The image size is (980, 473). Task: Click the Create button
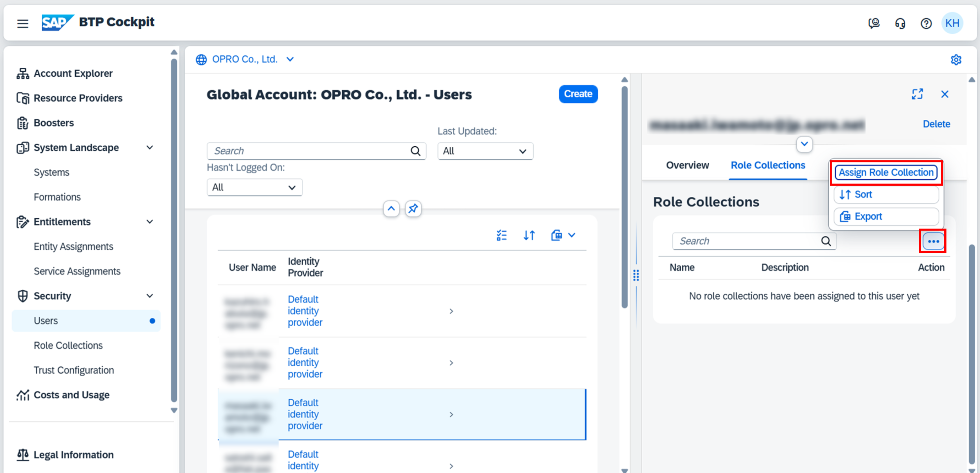(578, 94)
